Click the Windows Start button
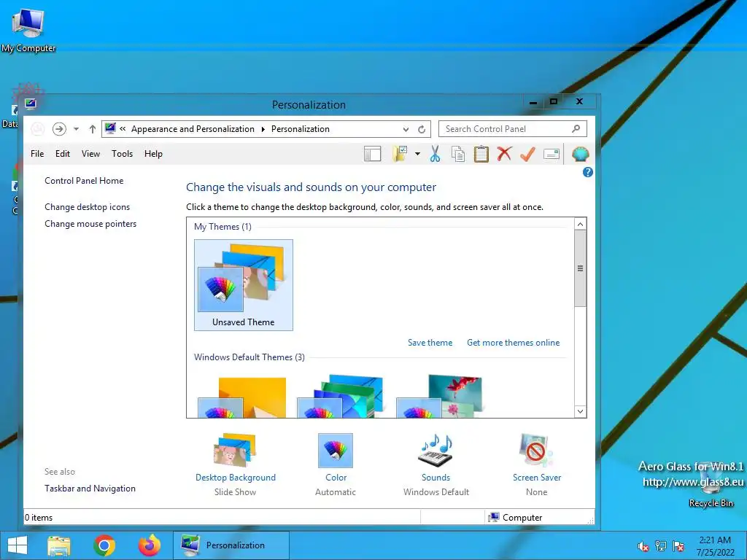 click(x=18, y=545)
